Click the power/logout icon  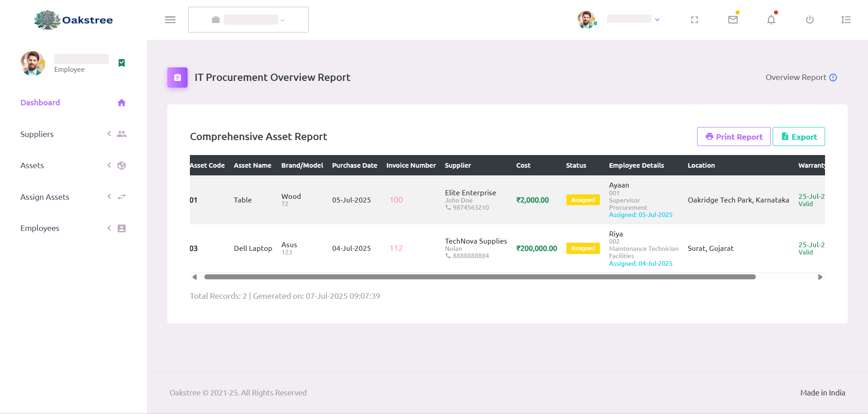click(x=810, y=19)
